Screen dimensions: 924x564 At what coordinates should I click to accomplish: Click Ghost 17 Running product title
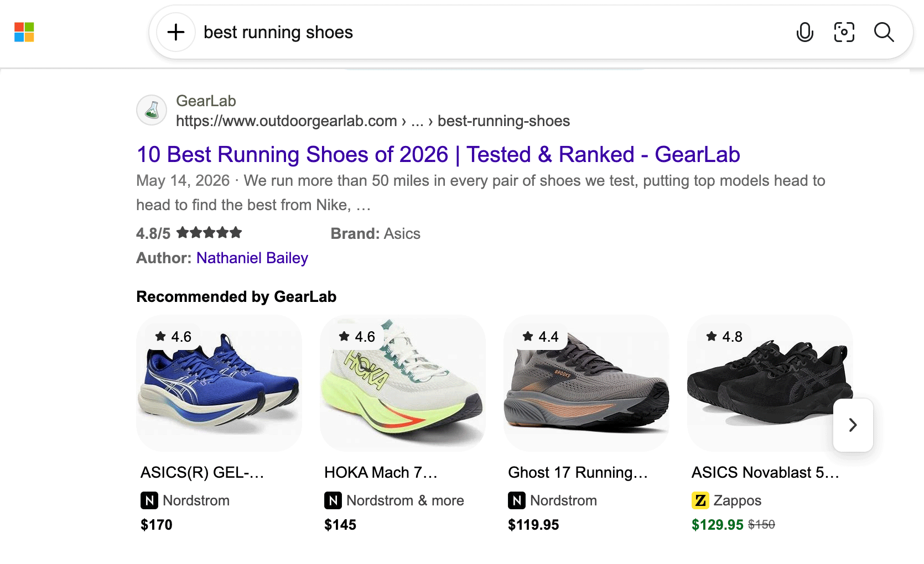(578, 472)
